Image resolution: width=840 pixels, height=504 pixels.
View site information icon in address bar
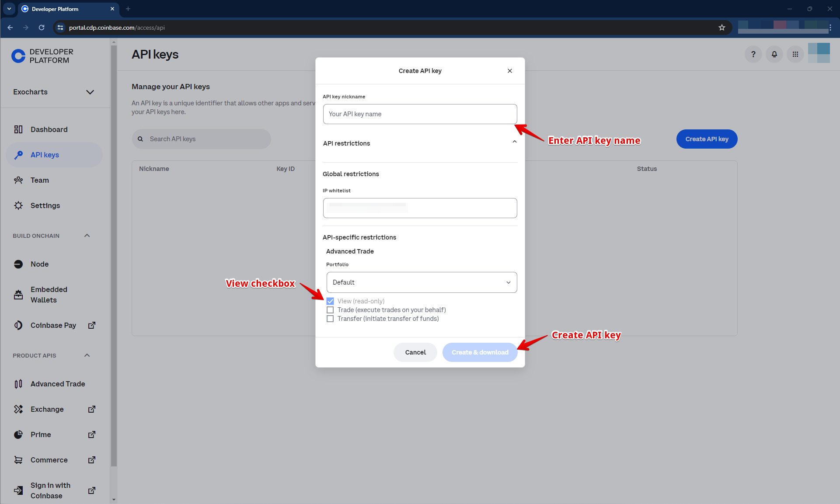pos(60,28)
